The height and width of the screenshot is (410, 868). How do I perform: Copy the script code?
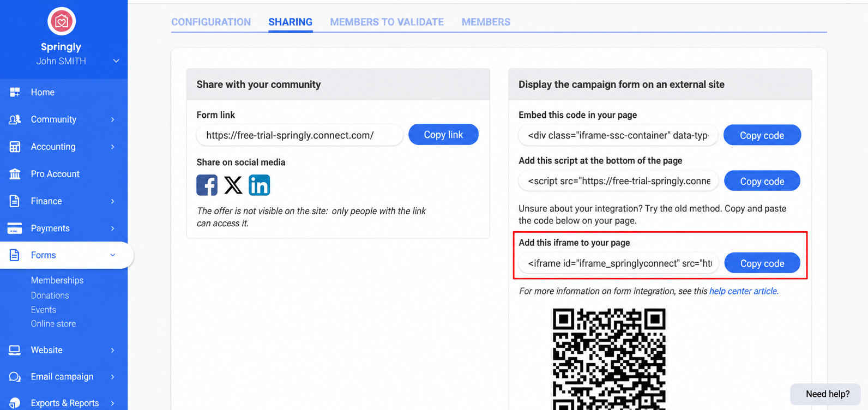(x=762, y=181)
